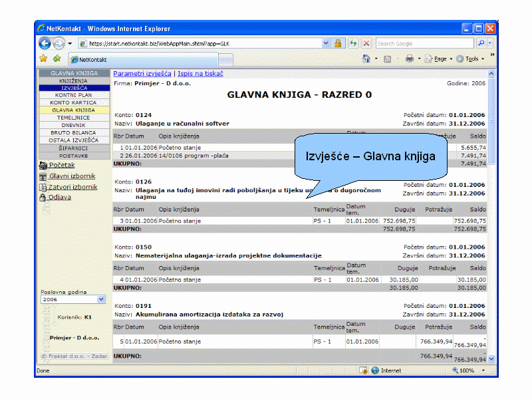Open the DNEVNIK report item
Screen dimensions: 532x399
(x=74, y=125)
